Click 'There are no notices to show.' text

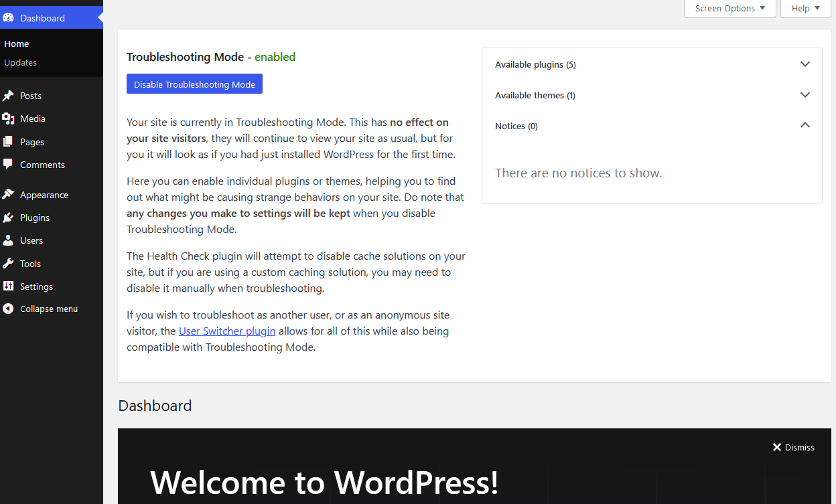[x=579, y=173]
